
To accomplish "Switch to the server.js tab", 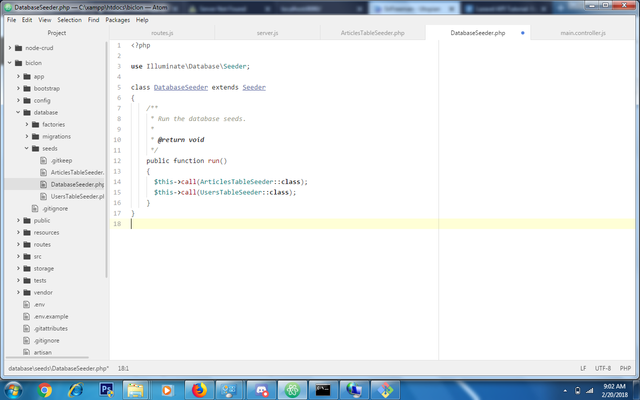I will (x=267, y=33).
